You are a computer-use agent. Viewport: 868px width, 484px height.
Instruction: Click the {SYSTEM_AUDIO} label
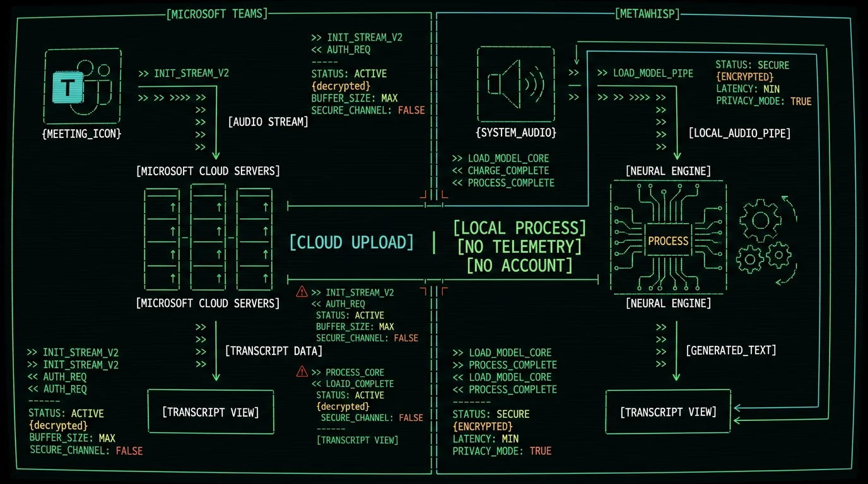click(516, 133)
